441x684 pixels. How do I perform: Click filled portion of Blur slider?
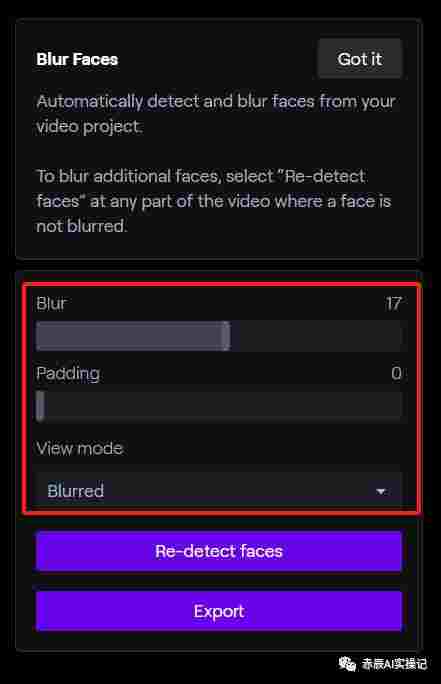coord(129,336)
